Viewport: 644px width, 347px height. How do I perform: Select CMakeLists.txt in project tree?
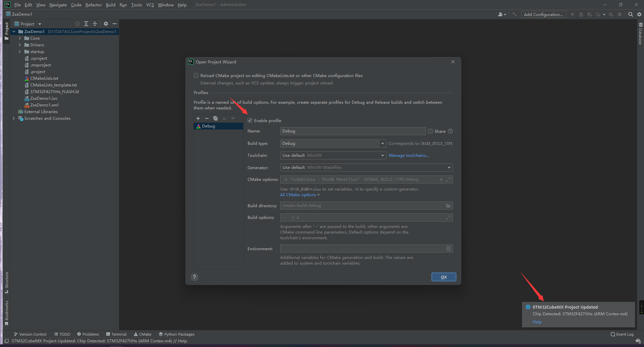coord(44,78)
